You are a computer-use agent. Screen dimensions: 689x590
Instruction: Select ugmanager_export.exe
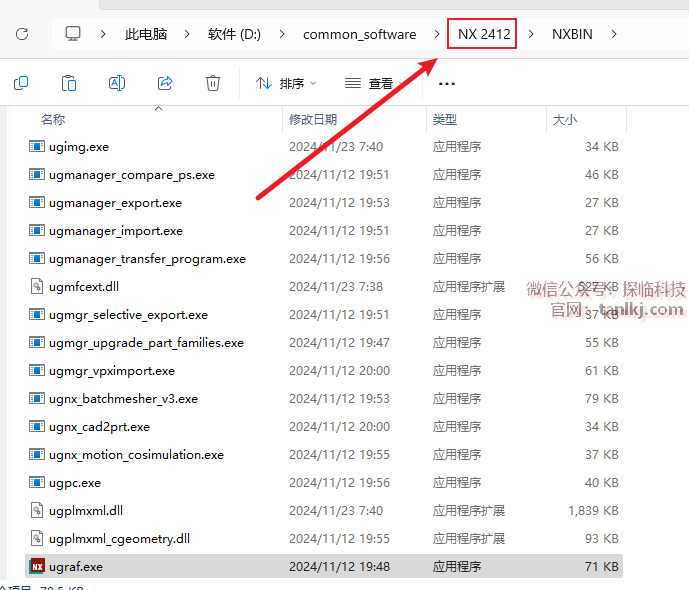click(x=324, y=203)
